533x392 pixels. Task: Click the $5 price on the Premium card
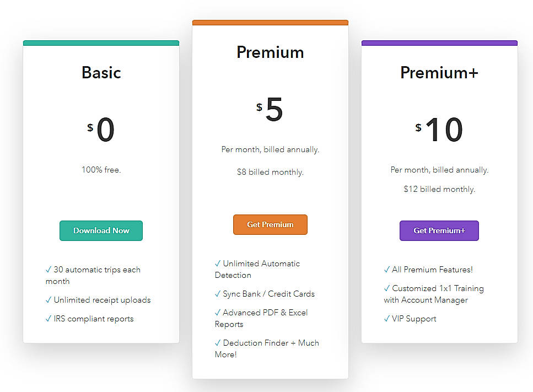click(270, 110)
